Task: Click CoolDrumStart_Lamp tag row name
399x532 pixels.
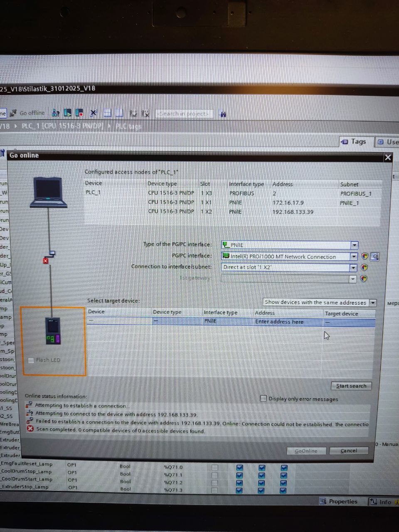Action: (27, 479)
